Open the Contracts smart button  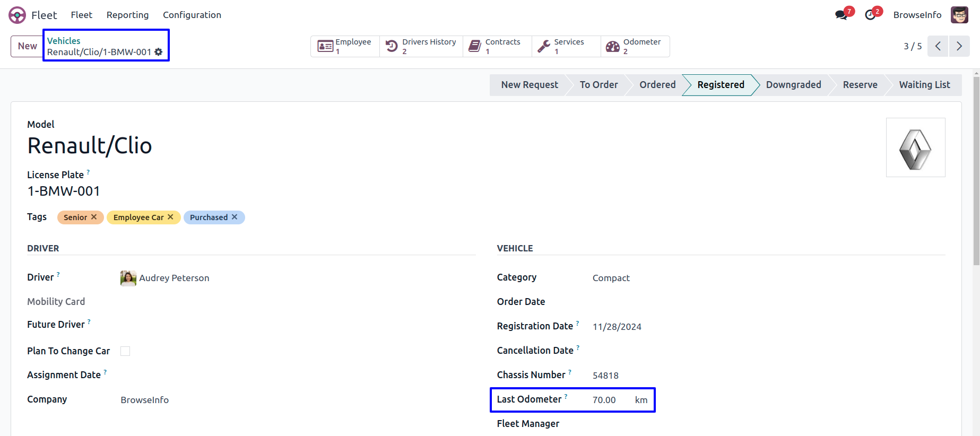(498, 46)
